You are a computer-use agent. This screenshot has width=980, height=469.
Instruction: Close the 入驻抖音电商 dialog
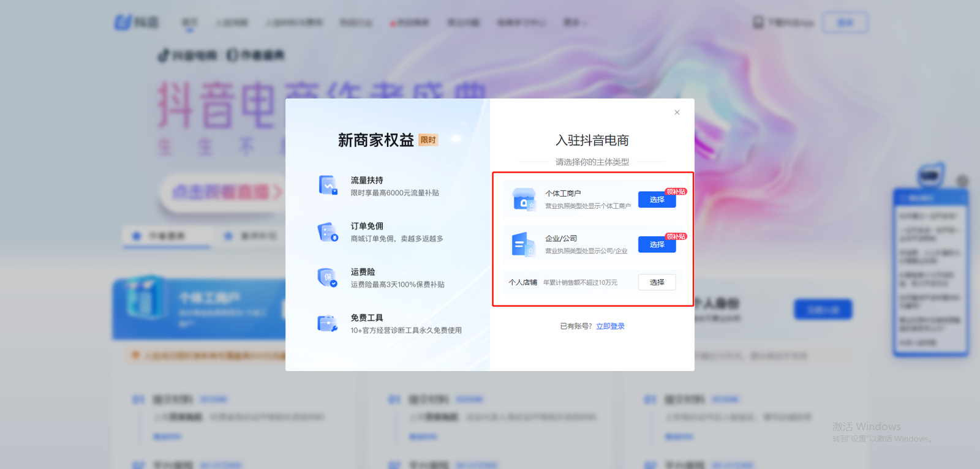click(x=677, y=112)
